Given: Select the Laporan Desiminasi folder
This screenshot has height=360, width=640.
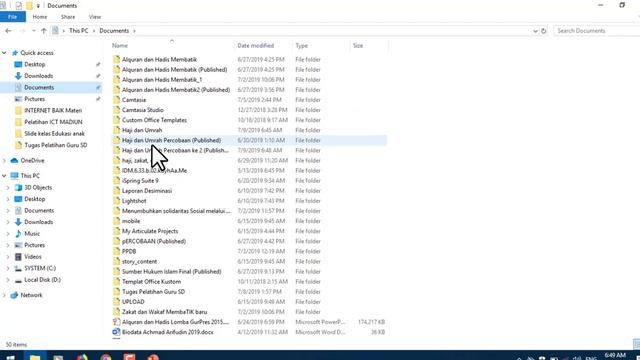Looking at the screenshot, I should 147,191.
